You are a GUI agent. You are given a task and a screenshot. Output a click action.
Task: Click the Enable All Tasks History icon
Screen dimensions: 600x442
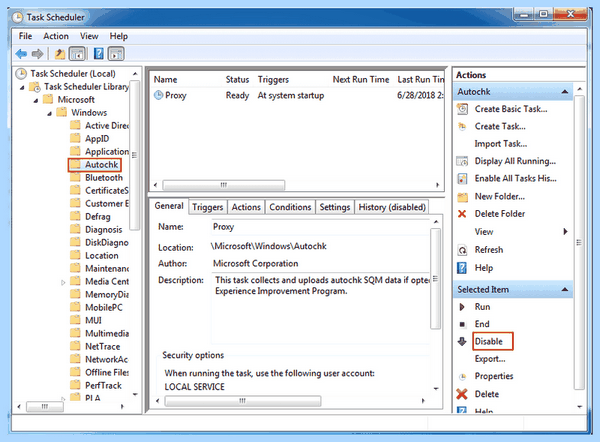coord(462,178)
